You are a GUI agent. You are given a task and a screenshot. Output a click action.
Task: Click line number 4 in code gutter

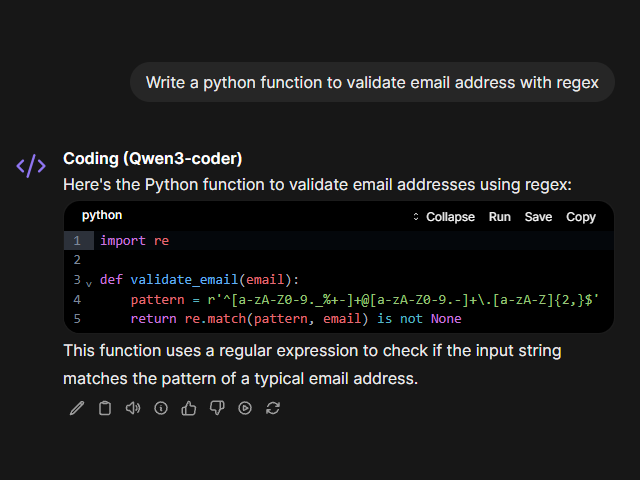(77, 300)
